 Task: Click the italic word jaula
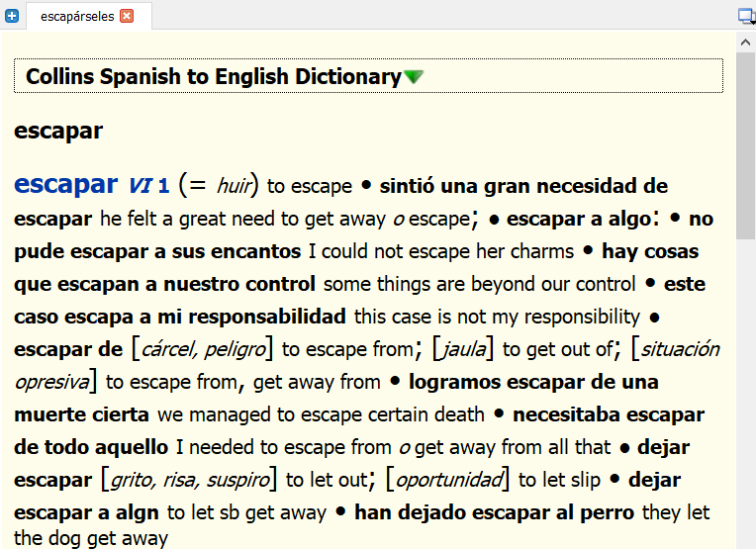(x=466, y=349)
